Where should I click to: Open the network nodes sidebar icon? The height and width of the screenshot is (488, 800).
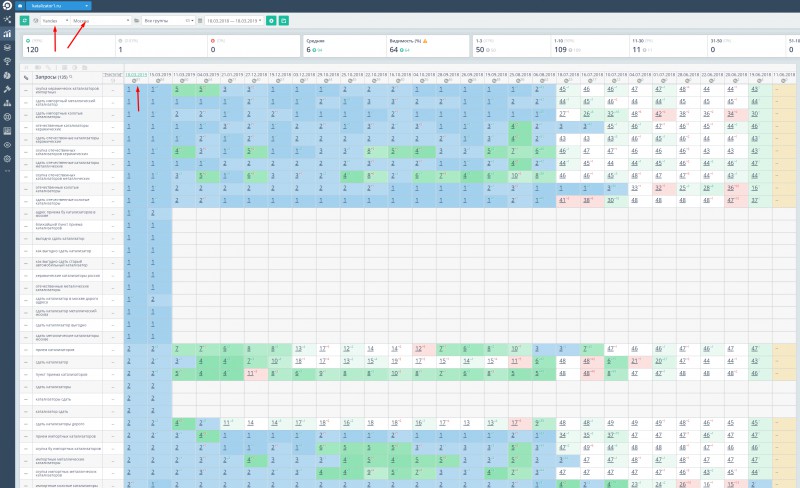[7, 19]
